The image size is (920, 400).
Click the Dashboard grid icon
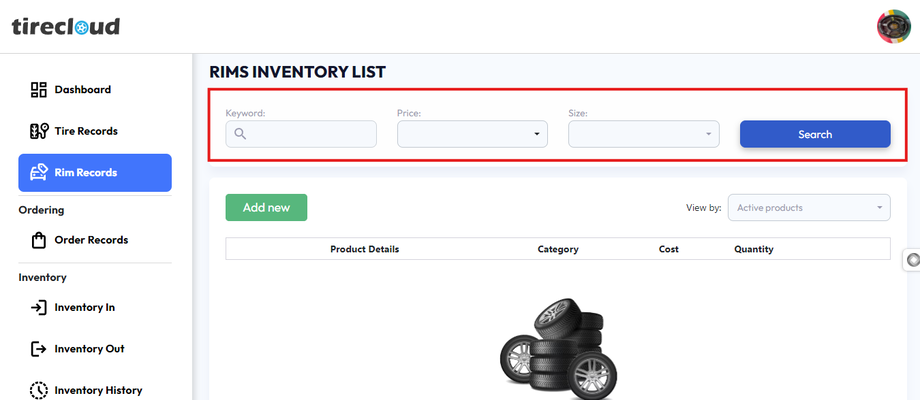coord(39,90)
